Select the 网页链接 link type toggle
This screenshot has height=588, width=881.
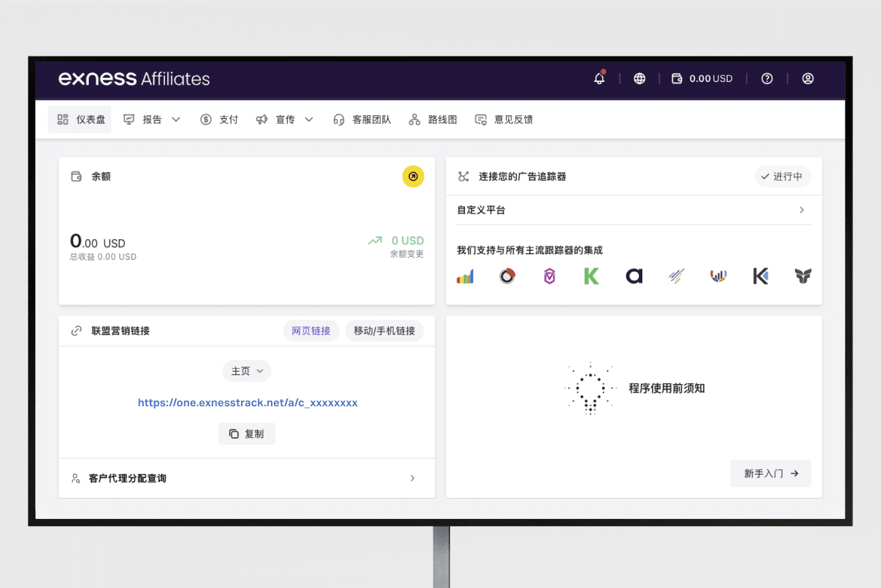tap(311, 331)
